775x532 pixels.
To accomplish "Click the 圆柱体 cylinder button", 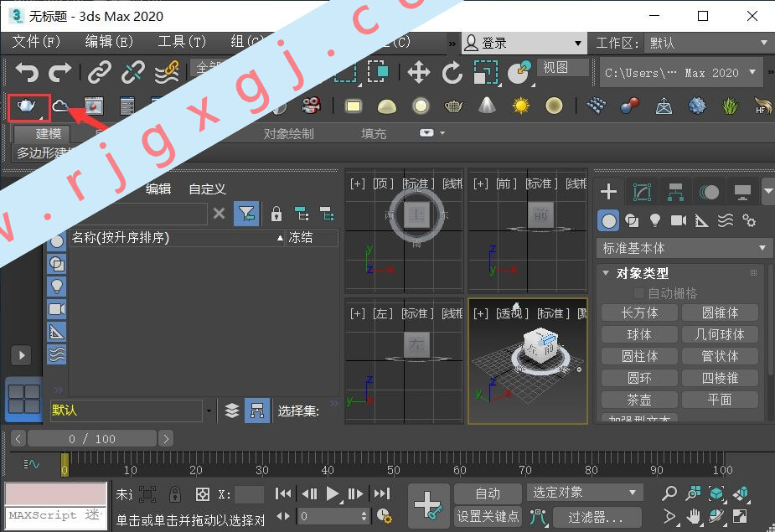I will 639,356.
